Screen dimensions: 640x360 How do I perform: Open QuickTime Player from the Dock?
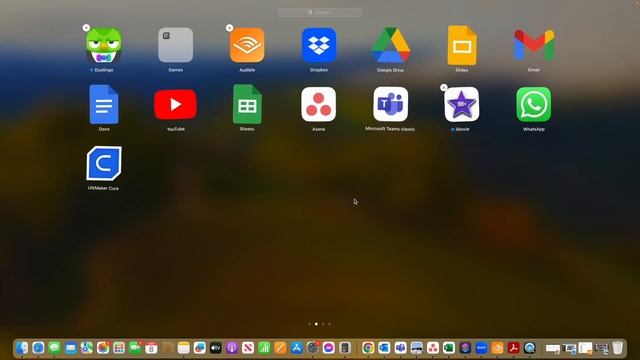(530, 348)
